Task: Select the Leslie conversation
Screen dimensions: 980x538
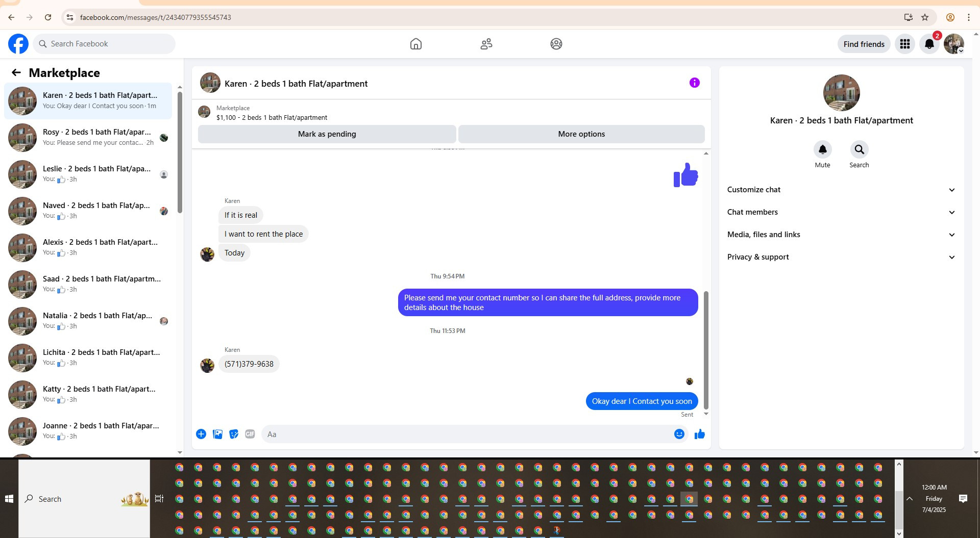Action: [x=88, y=174]
